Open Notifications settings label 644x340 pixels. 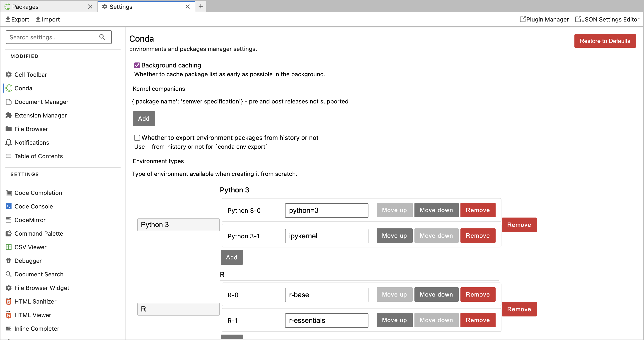32,142
